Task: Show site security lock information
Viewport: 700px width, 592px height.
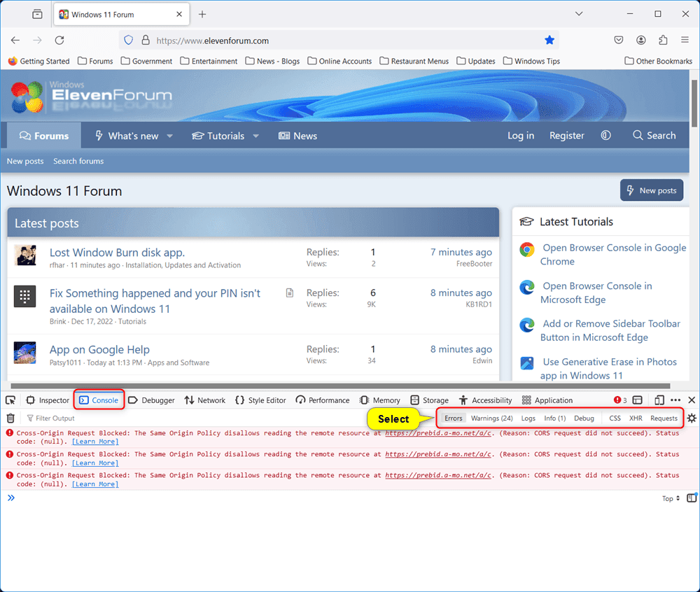Action: point(146,41)
